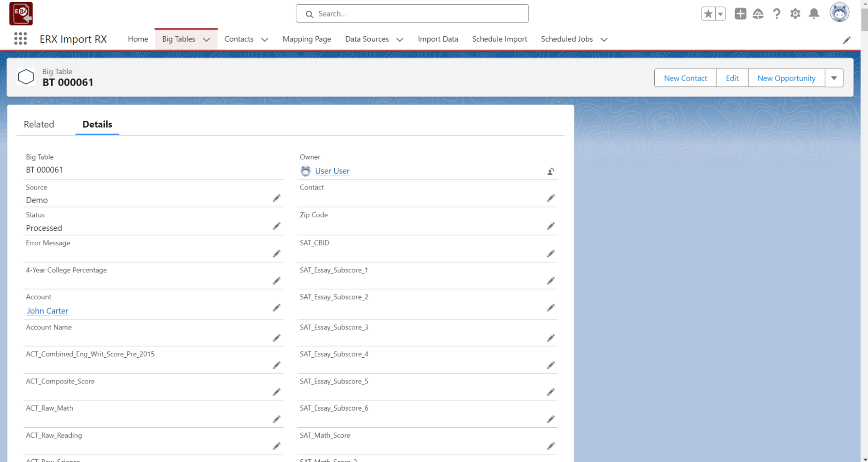Edit the Zip Code field pencil
The image size is (868, 462).
point(551,226)
